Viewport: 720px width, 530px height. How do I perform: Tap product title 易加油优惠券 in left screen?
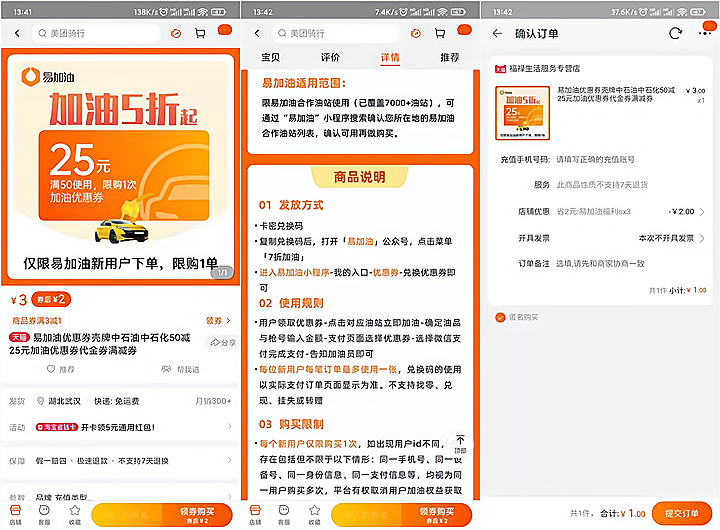coord(100,344)
